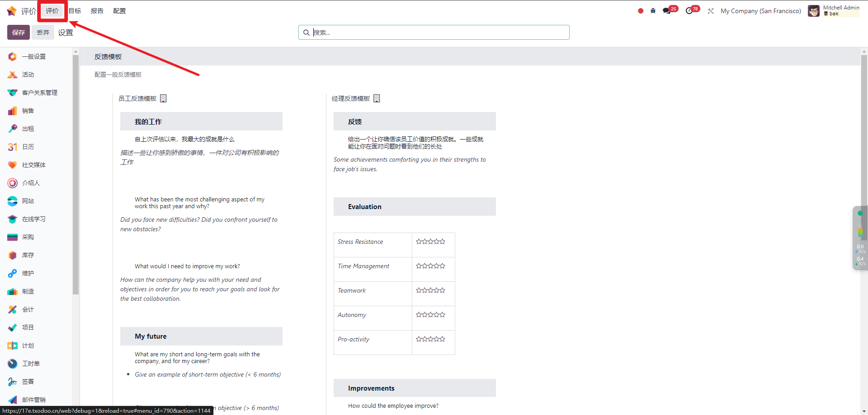Set the Teamwork star rating
This screenshot has height=415, width=868.
click(430, 290)
